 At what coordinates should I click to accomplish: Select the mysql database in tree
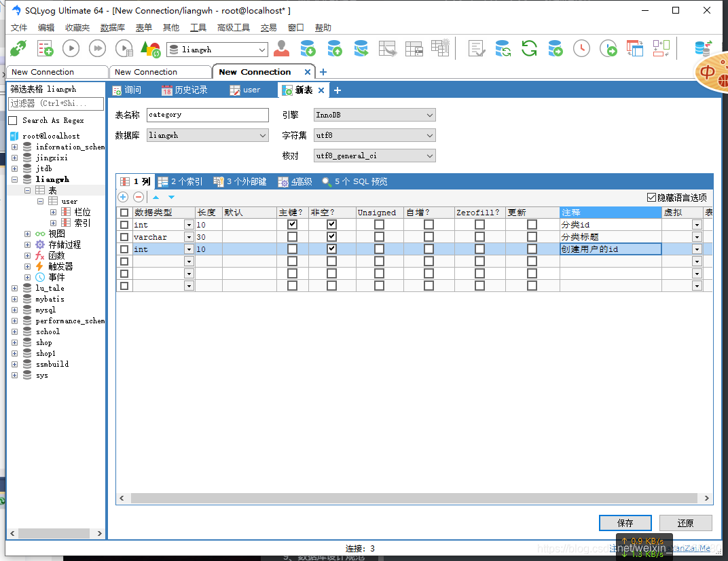pos(45,310)
